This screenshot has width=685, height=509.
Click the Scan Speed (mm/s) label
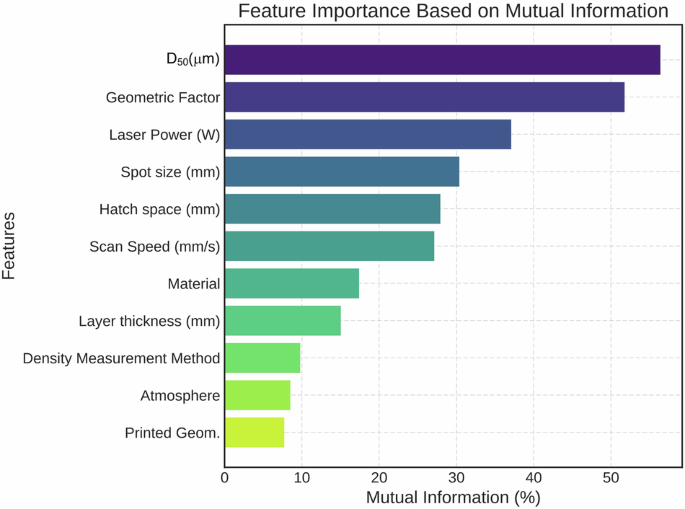pos(155,246)
